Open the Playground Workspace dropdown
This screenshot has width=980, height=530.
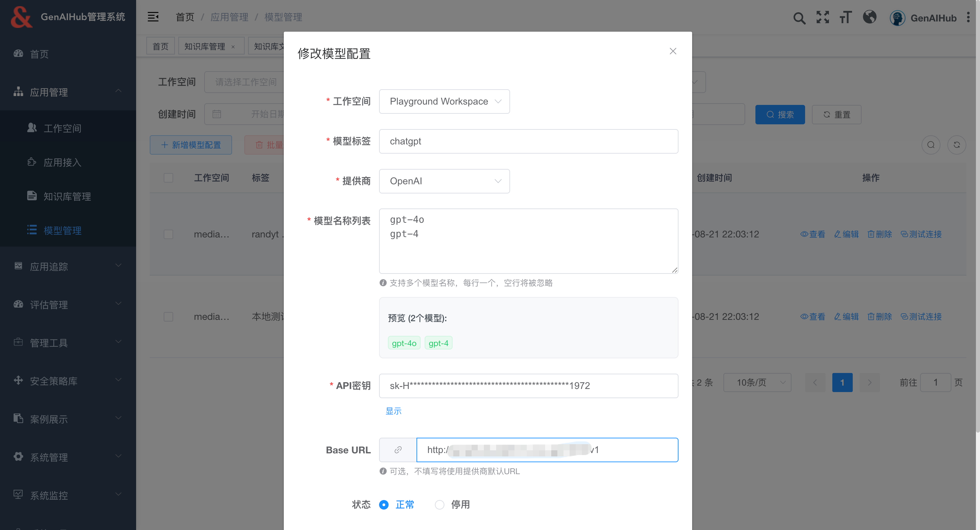(444, 101)
